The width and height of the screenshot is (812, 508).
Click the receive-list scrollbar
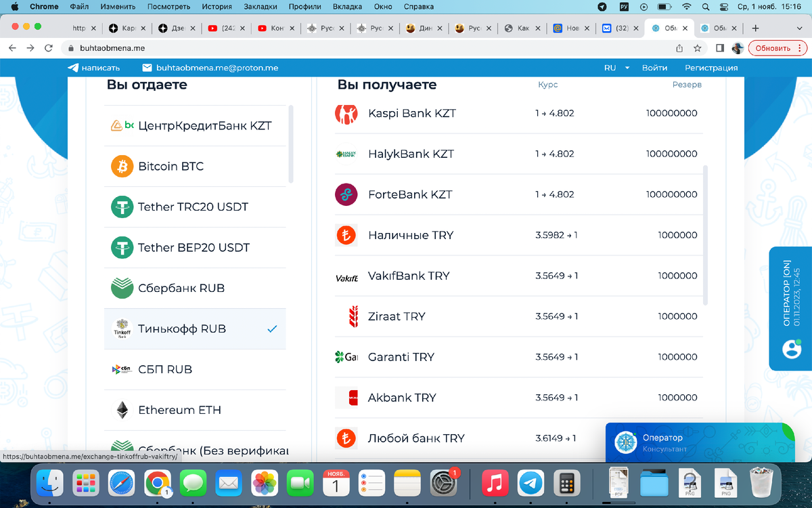tap(706, 235)
